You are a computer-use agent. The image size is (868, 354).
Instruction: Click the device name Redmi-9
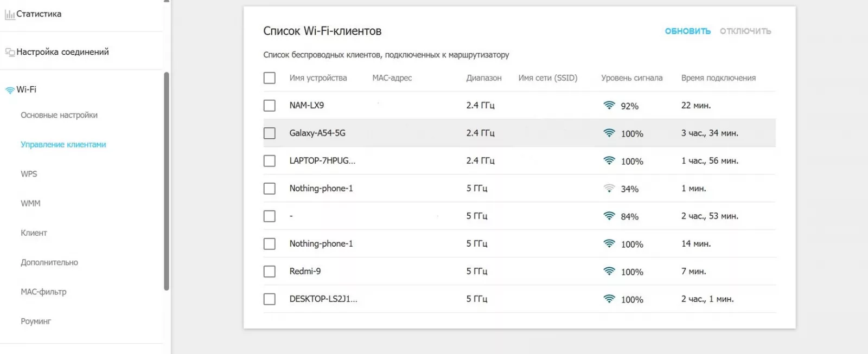(305, 271)
